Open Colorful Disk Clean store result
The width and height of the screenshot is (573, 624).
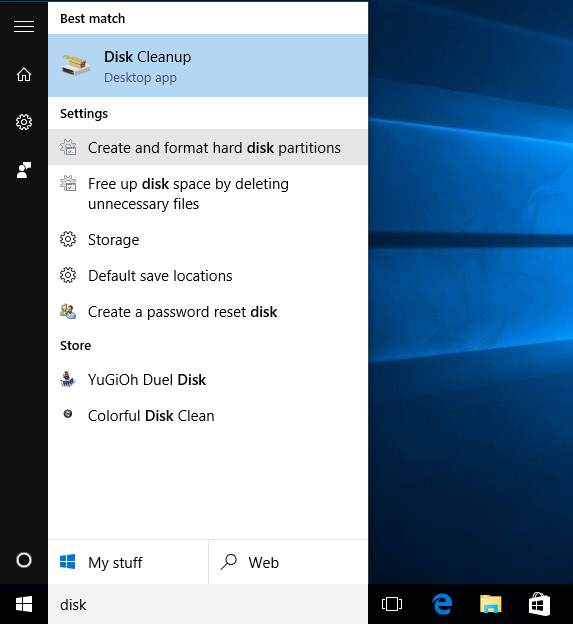(208, 415)
